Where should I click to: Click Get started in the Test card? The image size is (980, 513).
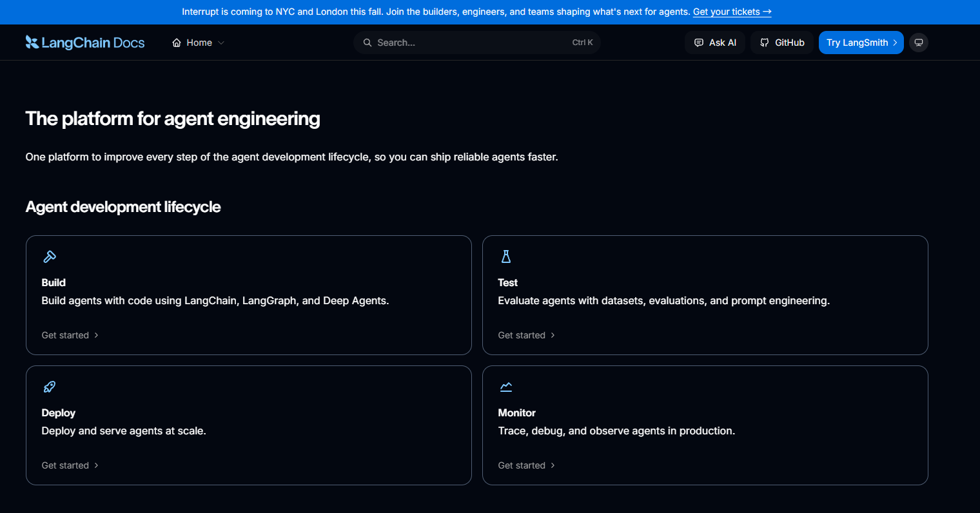522,335
